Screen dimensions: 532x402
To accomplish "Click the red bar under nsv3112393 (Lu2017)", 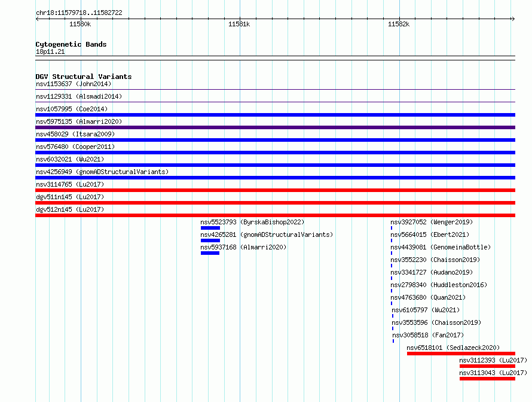I will click(x=488, y=366).
